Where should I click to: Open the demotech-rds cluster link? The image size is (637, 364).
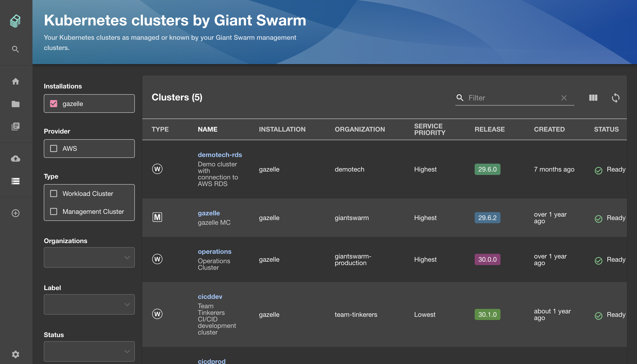pyautogui.click(x=220, y=154)
